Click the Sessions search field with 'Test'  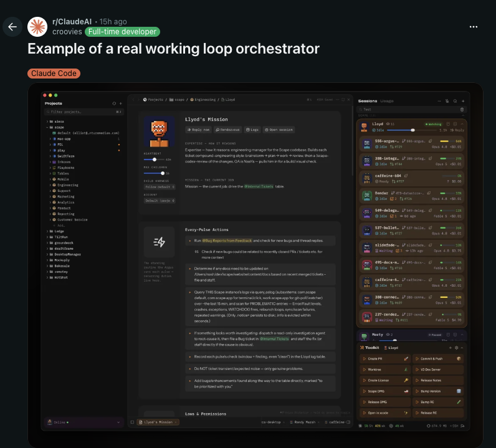[411, 110]
